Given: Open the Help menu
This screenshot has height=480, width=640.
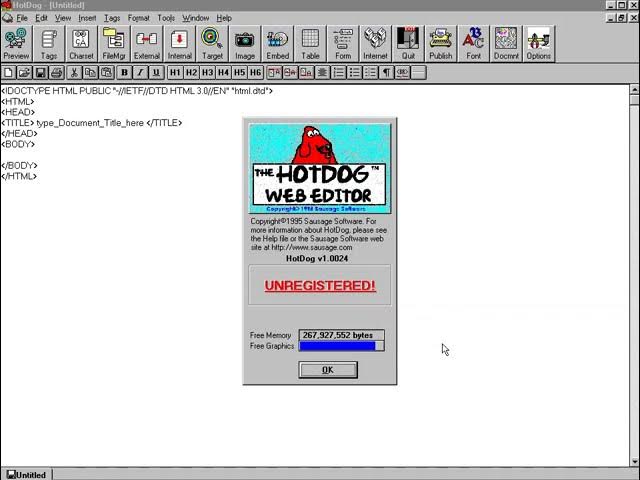Looking at the screenshot, I should coord(224,18).
